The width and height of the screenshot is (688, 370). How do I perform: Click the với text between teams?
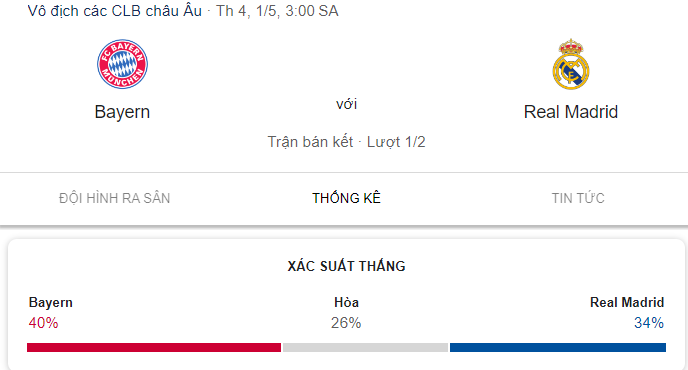coord(346,104)
